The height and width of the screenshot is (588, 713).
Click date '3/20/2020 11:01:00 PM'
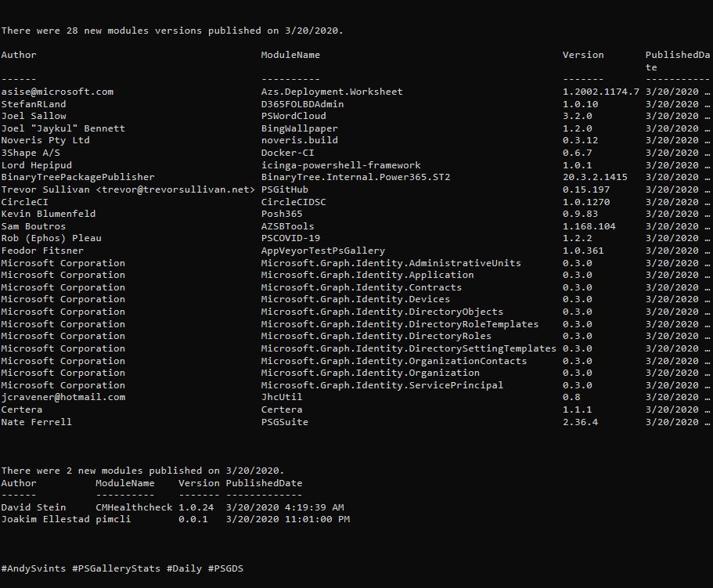[288, 519]
